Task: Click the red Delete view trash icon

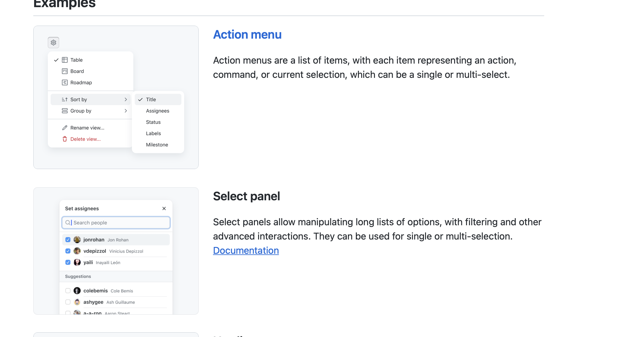Action: [x=65, y=139]
